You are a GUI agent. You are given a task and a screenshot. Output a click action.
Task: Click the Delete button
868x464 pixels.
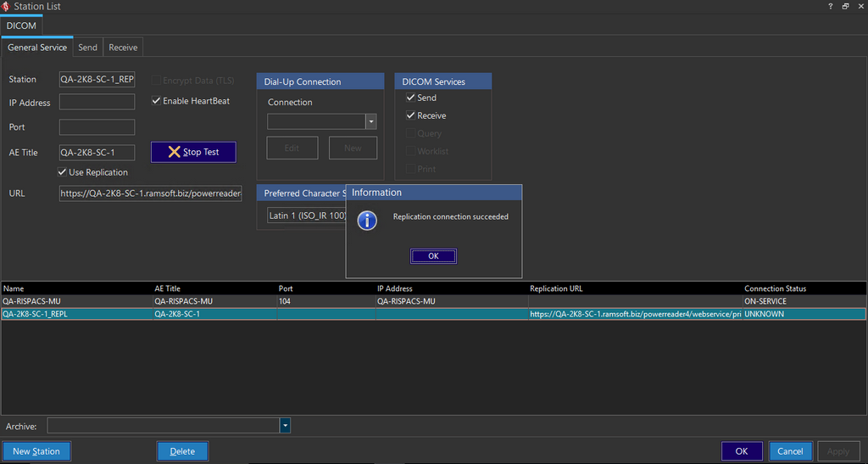pyautogui.click(x=182, y=451)
